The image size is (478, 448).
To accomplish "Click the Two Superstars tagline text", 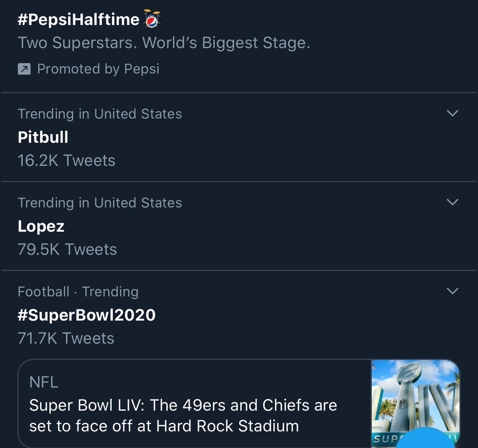I will [164, 43].
